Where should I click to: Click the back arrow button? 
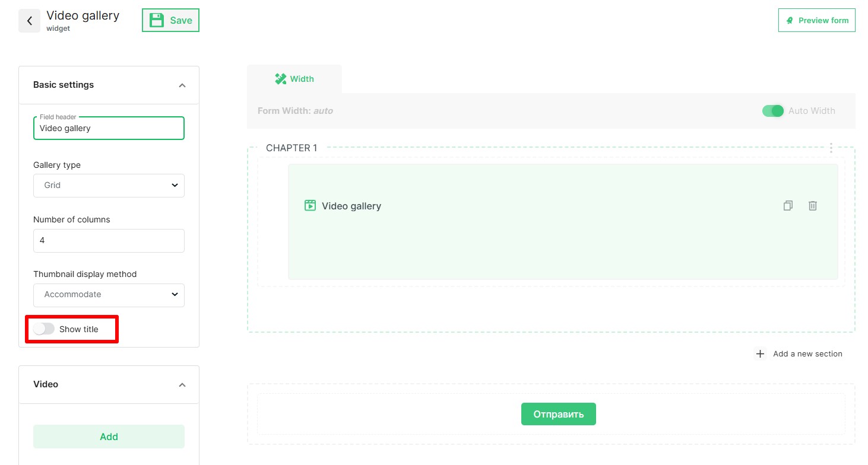coord(29,21)
